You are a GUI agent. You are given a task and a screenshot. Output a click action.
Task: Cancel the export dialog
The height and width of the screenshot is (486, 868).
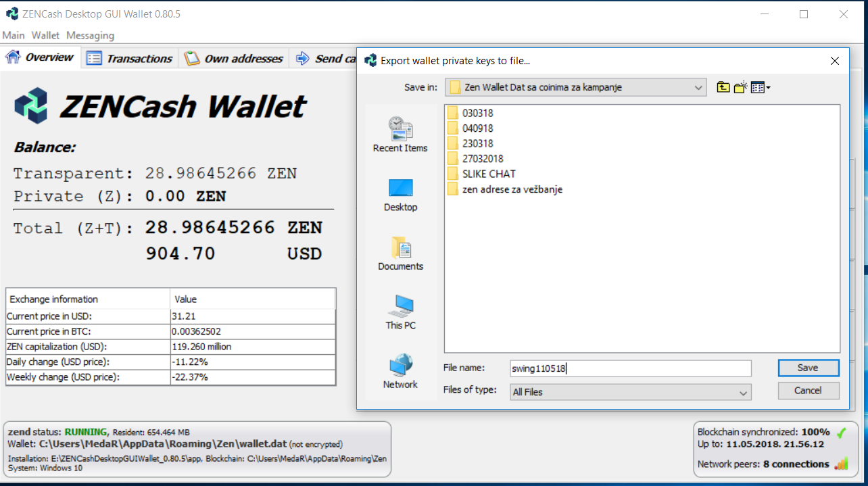coord(809,390)
